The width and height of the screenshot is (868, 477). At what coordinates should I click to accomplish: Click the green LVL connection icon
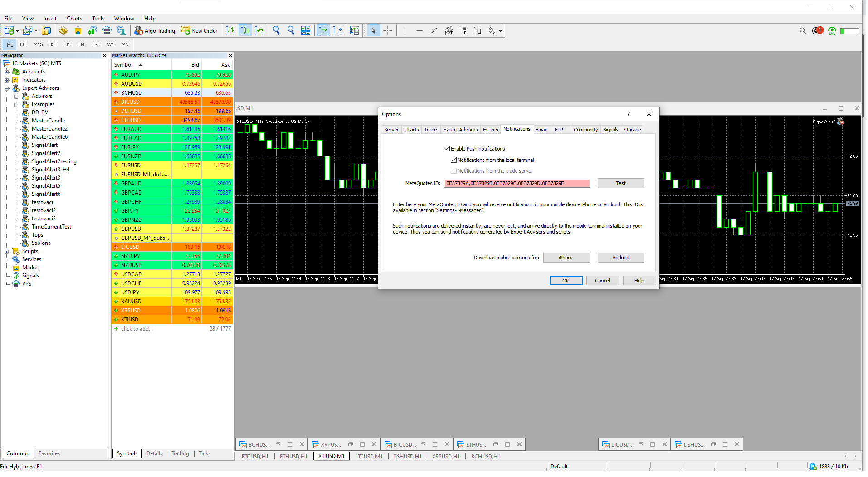pos(832,31)
